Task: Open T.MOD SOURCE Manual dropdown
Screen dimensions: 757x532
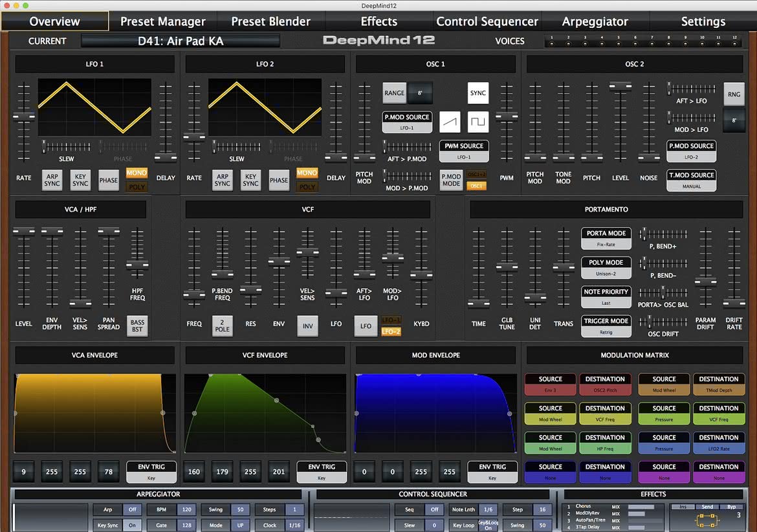Action: 692,180
